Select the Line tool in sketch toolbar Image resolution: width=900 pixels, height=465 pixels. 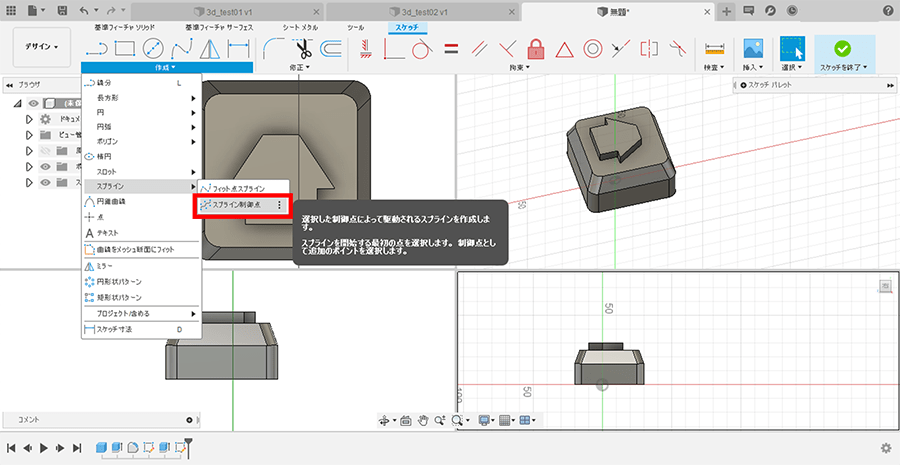pos(97,48)
